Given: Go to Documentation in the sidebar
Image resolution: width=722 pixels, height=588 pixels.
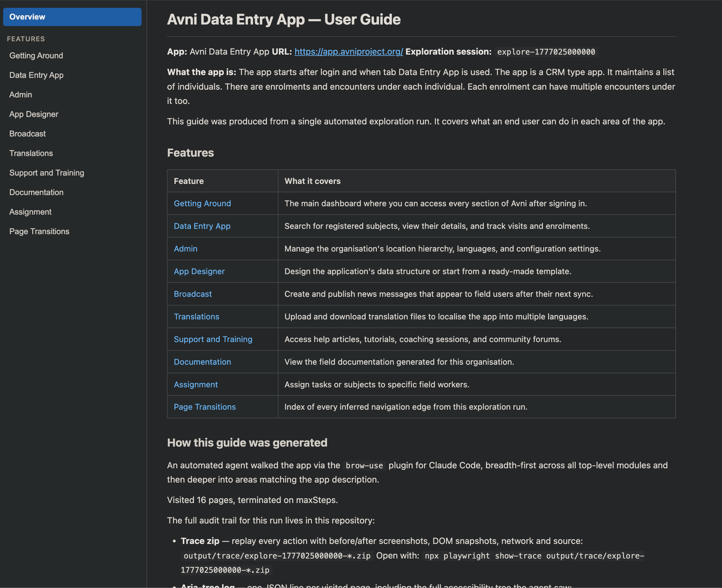Looking at the screenshot, I should coord(36,192).
